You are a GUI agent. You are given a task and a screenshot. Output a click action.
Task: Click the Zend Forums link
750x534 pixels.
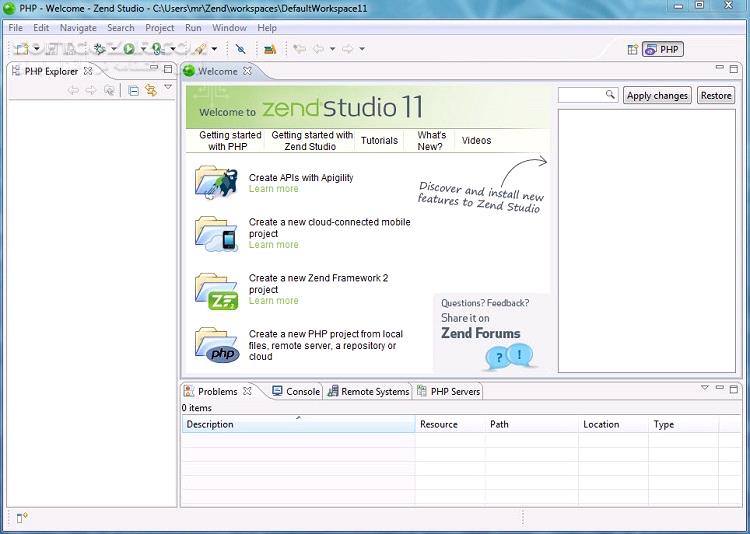tap(481, 334)
